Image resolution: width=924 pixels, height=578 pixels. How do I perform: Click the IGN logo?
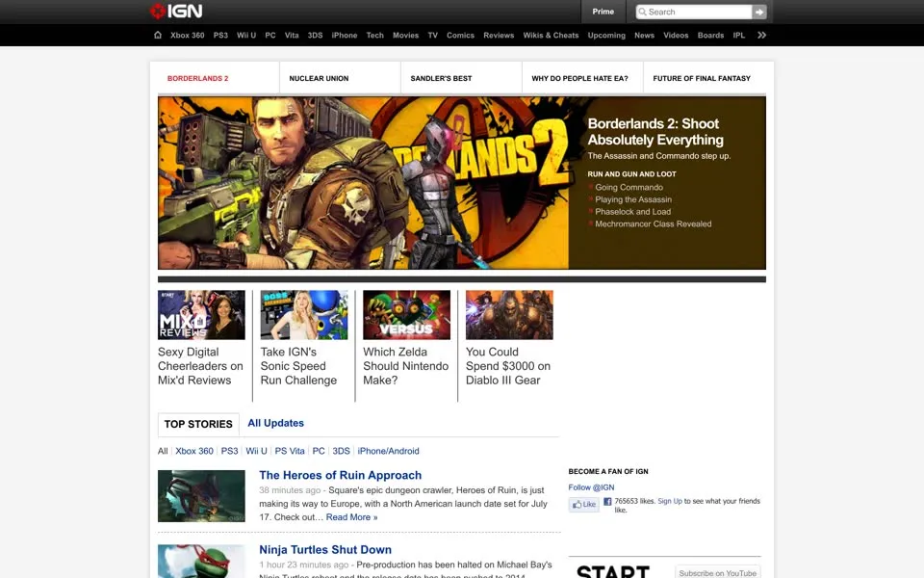(175, 12)
